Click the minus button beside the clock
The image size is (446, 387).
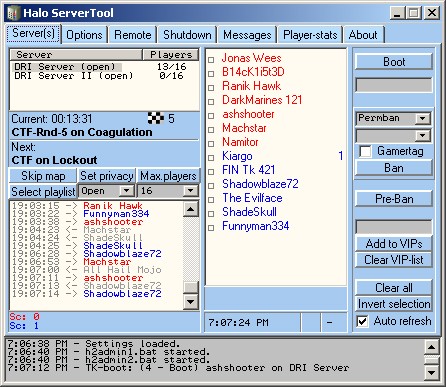334,322
